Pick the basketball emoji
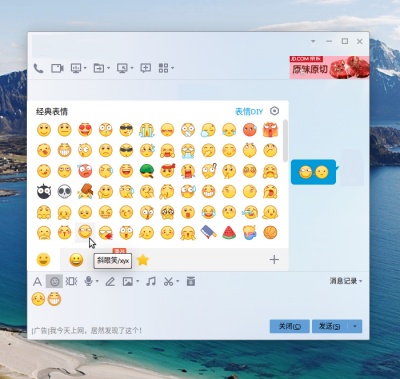The image size is (400, 379). pos(270,233)
